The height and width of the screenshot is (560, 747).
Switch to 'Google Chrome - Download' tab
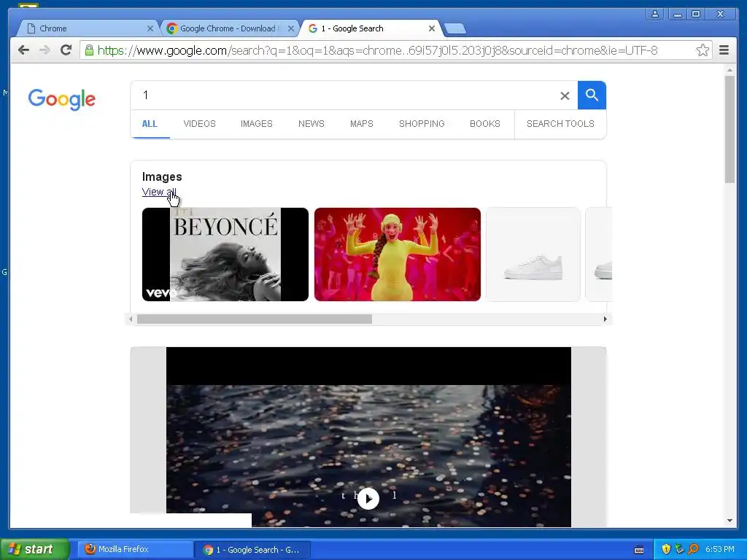[228, 28]
